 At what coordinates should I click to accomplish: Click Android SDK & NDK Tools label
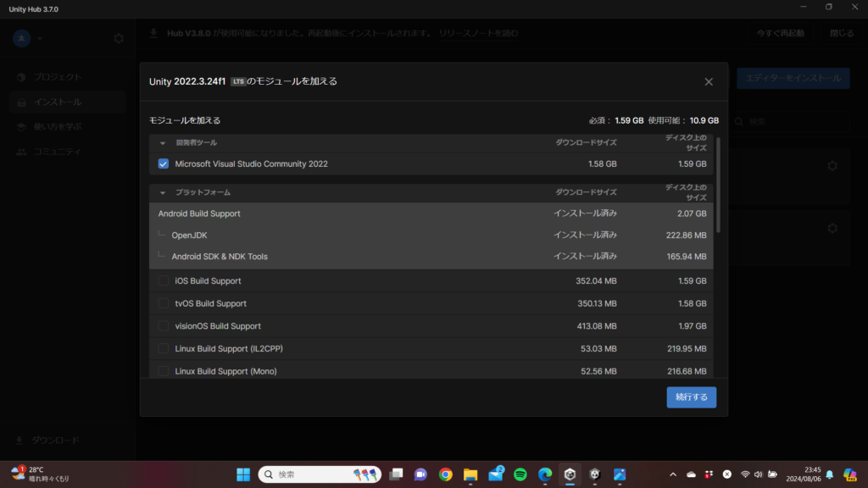[x=220, y=257]
